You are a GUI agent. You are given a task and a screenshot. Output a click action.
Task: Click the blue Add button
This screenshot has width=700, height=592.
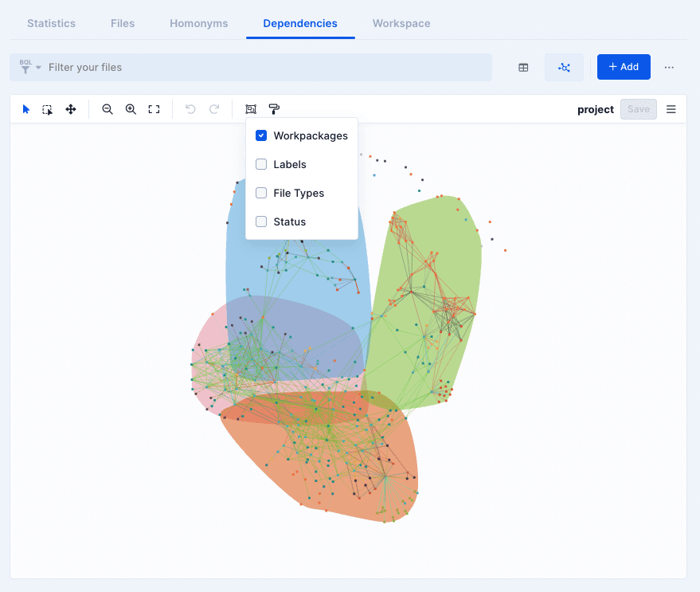624,67
